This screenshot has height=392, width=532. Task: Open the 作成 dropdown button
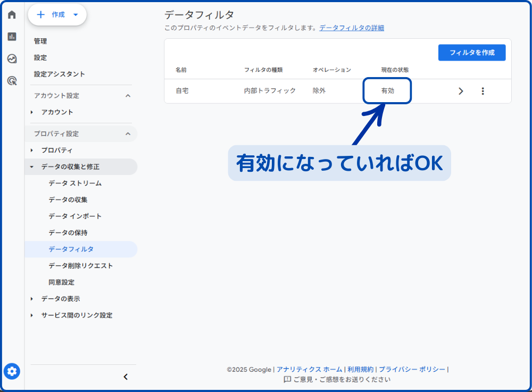(x=57, y=15)
